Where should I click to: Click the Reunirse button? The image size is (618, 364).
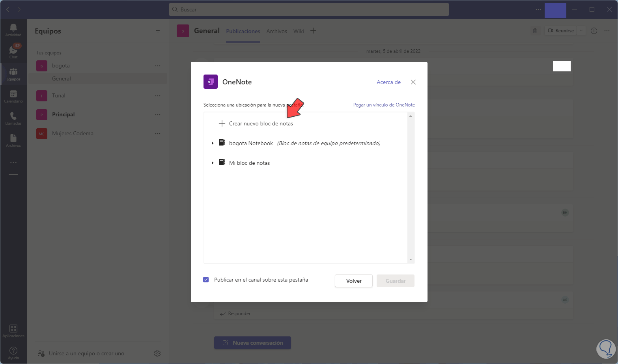click(x=561, y=31)
